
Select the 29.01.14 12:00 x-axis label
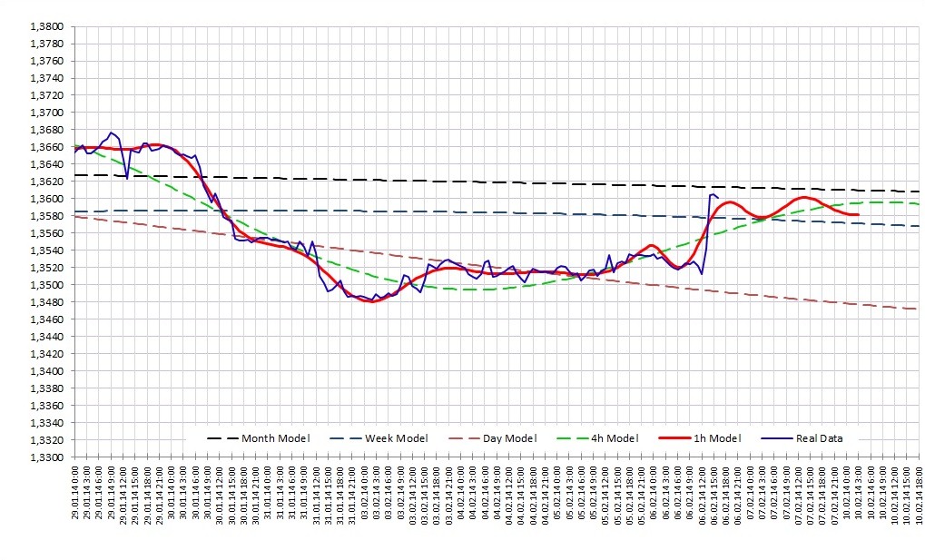(x=123, y=495)
